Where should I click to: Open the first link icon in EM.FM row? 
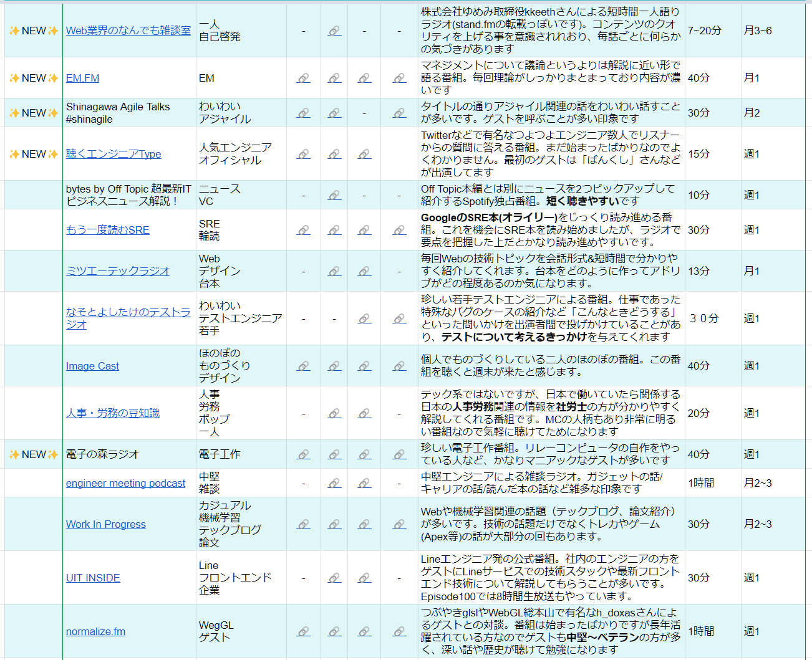(x=304, y=78)
